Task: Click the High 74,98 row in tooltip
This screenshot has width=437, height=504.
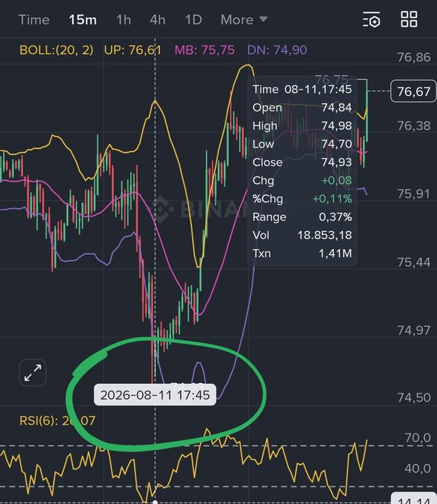Action: pos(302,126)
